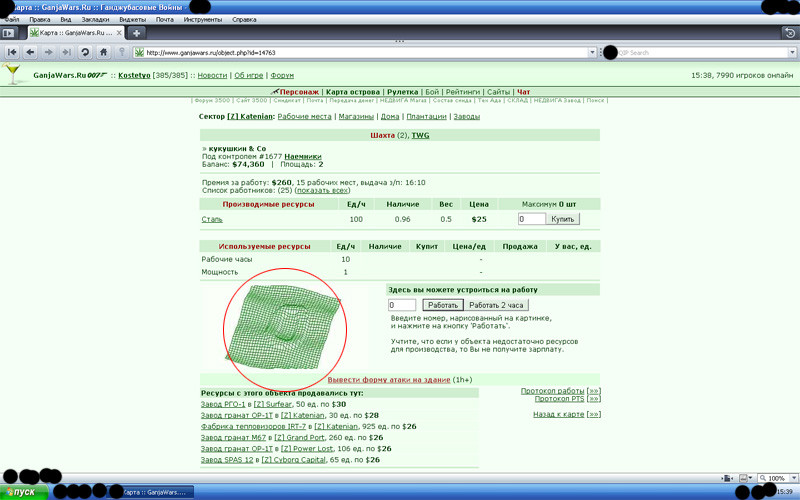This screenshot has height=500, width=800.
Task: Toggle the side panel icon
Action: coord(8,33)
